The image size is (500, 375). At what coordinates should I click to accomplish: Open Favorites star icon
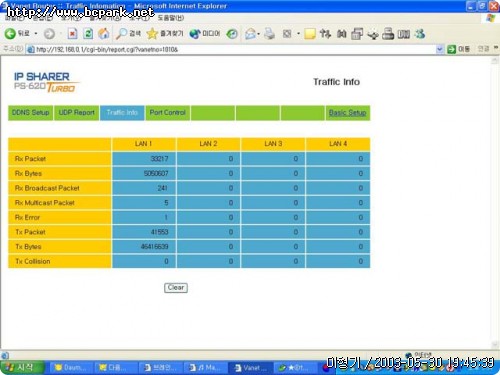(x=152, y=34)
